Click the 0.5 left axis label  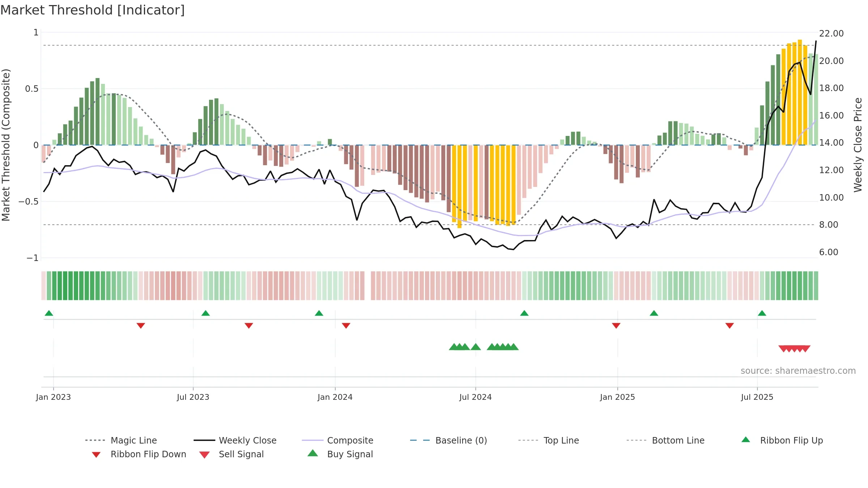tap(32, 89)
